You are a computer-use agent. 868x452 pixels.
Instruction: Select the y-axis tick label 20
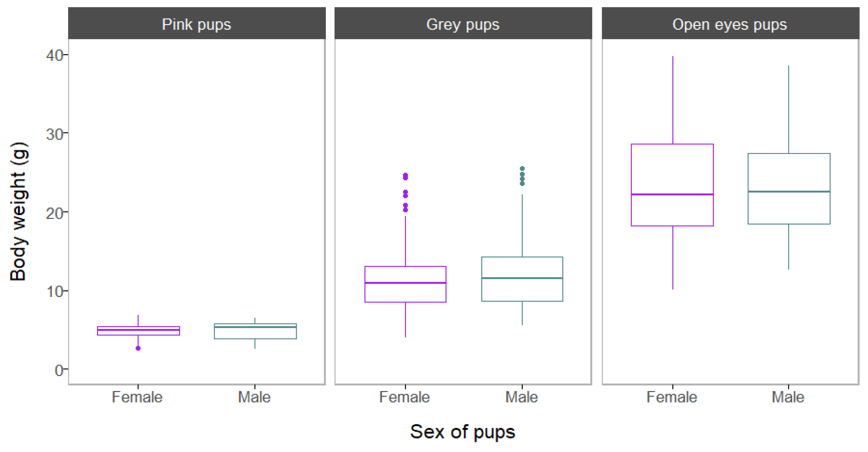(x=55, y=213)
